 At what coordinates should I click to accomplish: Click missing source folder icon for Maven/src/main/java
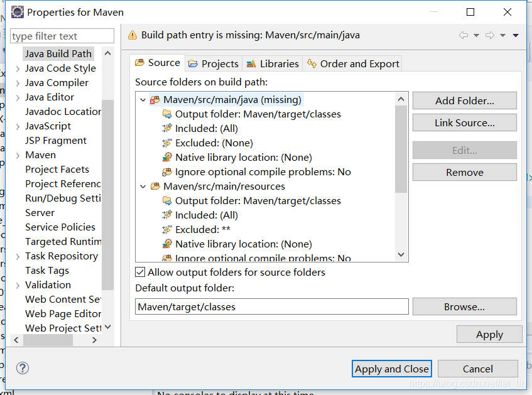click(155, 100)
